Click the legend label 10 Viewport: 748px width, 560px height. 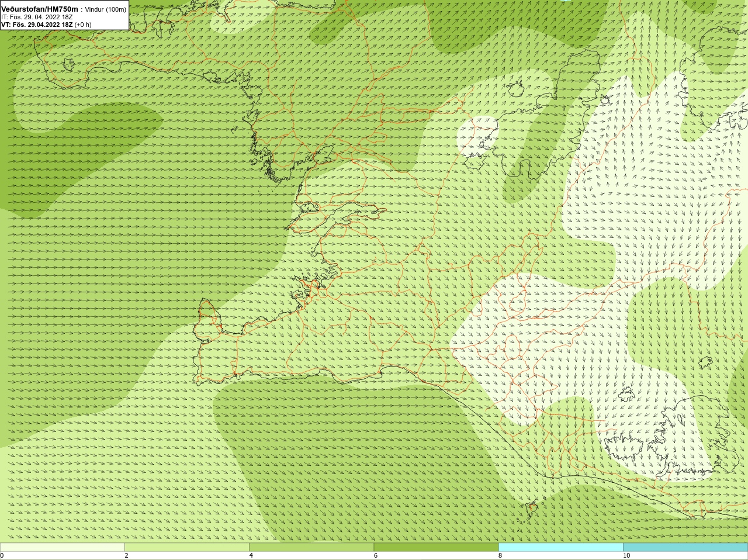tap(626, 556)
